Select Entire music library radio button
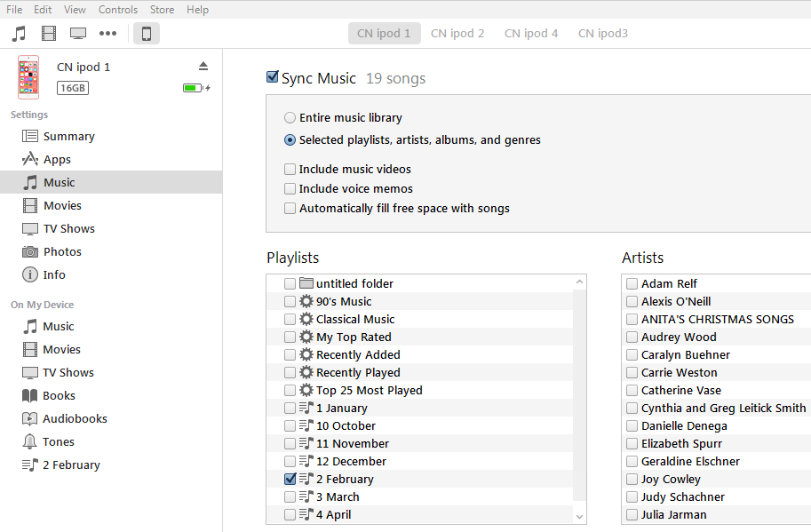 tap(290, 118)
